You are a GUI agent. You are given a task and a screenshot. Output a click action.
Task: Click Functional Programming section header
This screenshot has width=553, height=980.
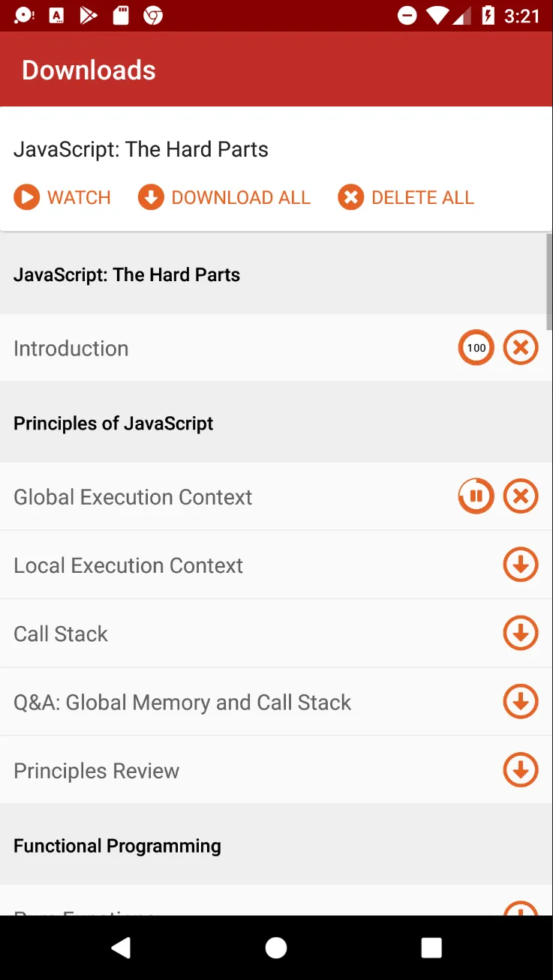276,846
